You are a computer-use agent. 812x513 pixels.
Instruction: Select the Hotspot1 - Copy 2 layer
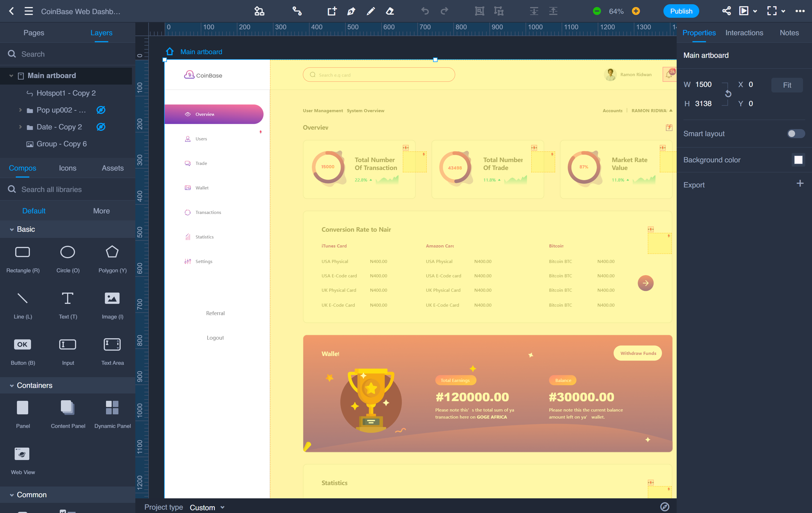coord(66,93)
